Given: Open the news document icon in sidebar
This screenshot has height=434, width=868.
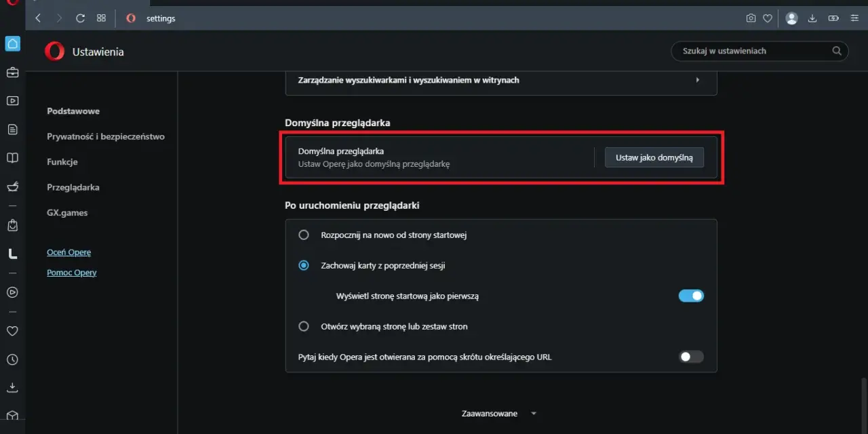Looking at the screenshot, I should coord(12,129).
